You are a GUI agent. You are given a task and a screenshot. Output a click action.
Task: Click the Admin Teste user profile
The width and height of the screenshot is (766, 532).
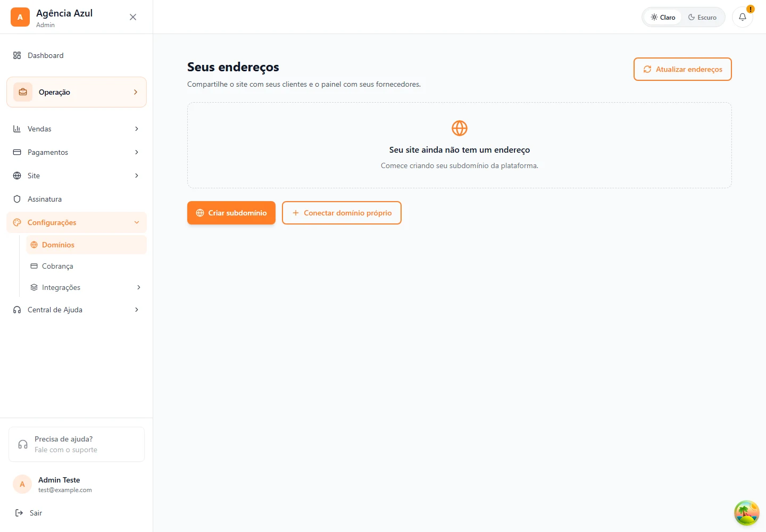(x=77, y=484)
